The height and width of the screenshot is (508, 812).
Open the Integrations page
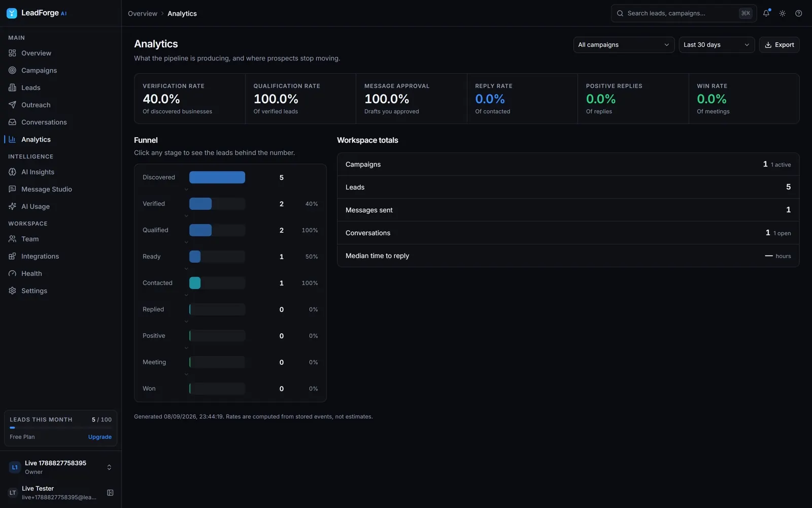pyautogui.click(x=61, y=256)
